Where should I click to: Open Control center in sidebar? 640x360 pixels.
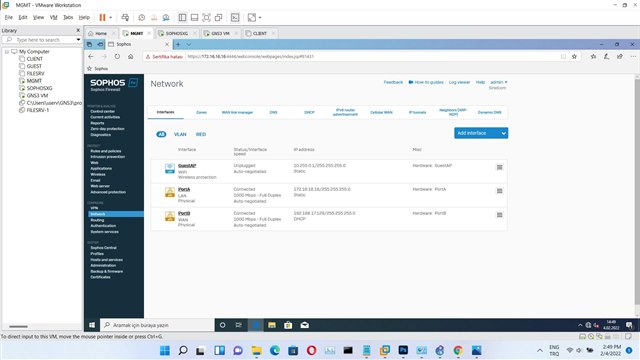pos(102,111)
